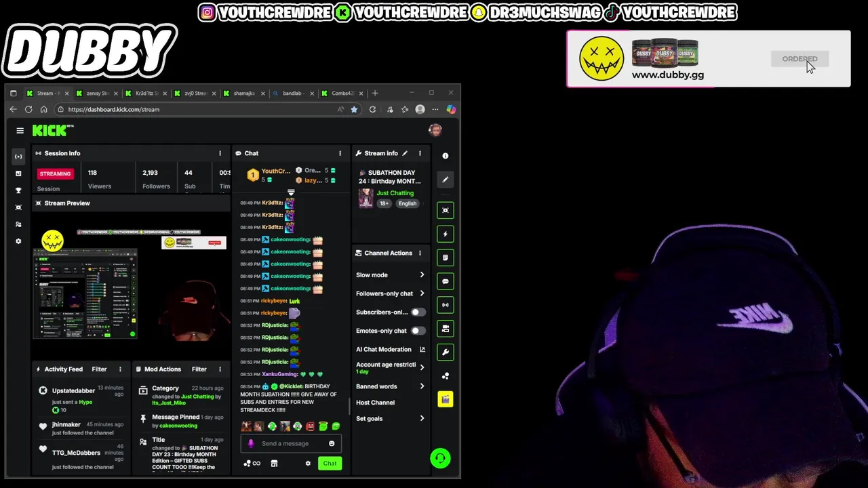Screen dimensions: 868x488
Task: Toggle Channel Actions widget icon in right bar
Action: pos(446,329)
